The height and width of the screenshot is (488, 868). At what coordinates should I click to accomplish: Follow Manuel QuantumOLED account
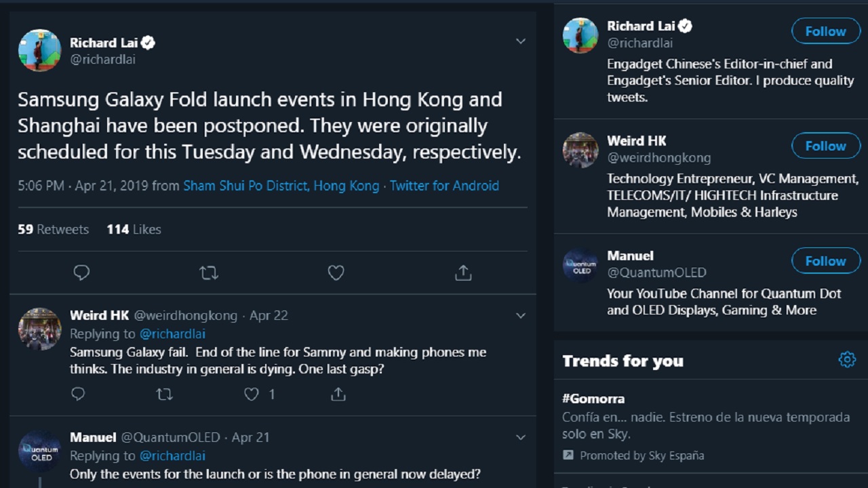[x=825, y=261]
